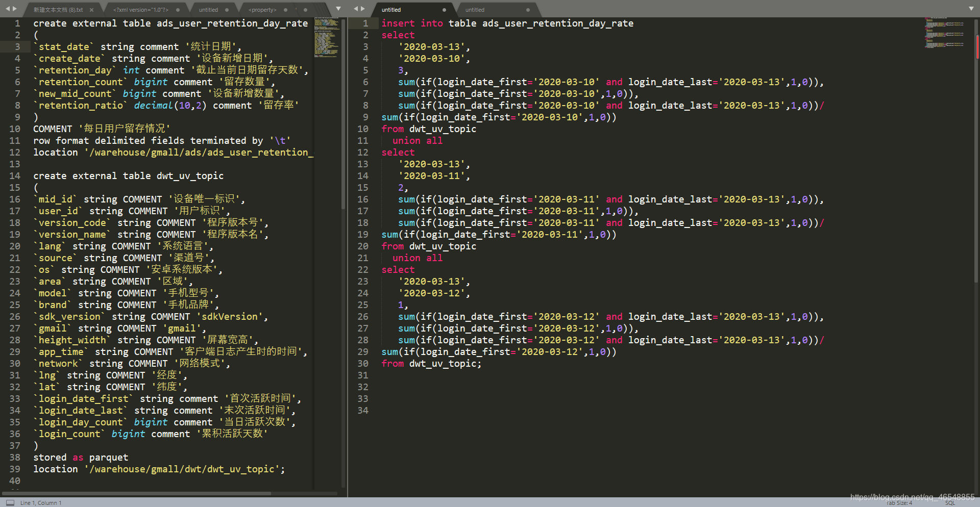Open the inactive untitled tab in right pane
Image resolution: width=980 pixels, height=507 pixels.
pyautogui.click(x=475, y=10)
